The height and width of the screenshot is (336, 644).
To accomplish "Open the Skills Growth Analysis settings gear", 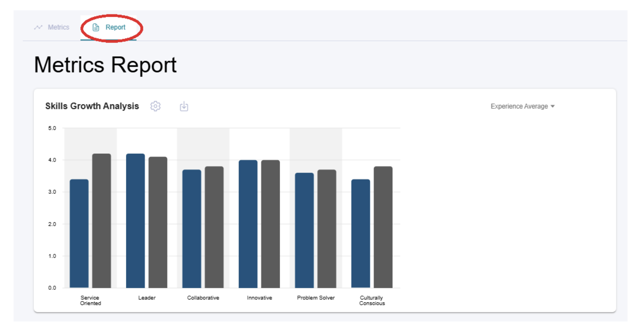I will 155,106.
